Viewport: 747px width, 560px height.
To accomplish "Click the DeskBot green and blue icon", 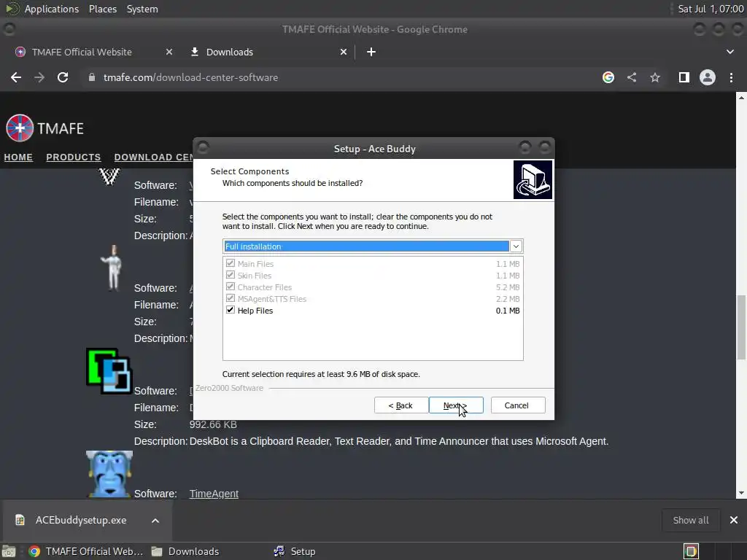I will click(x=109, y=371).
